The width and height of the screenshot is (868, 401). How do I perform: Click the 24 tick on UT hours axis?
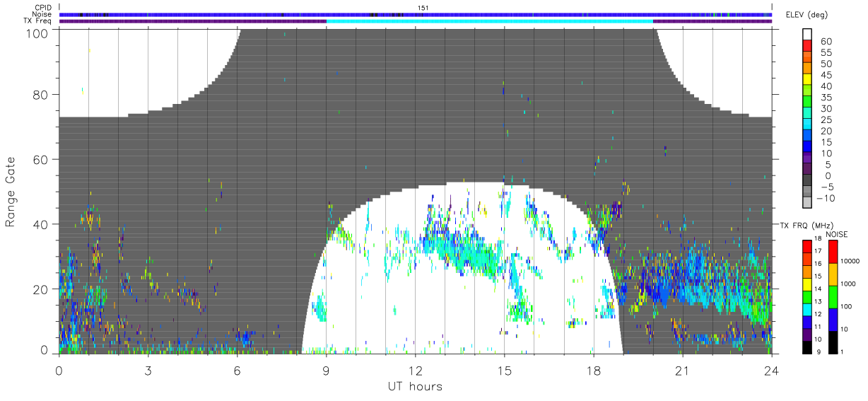click(771, 370)
